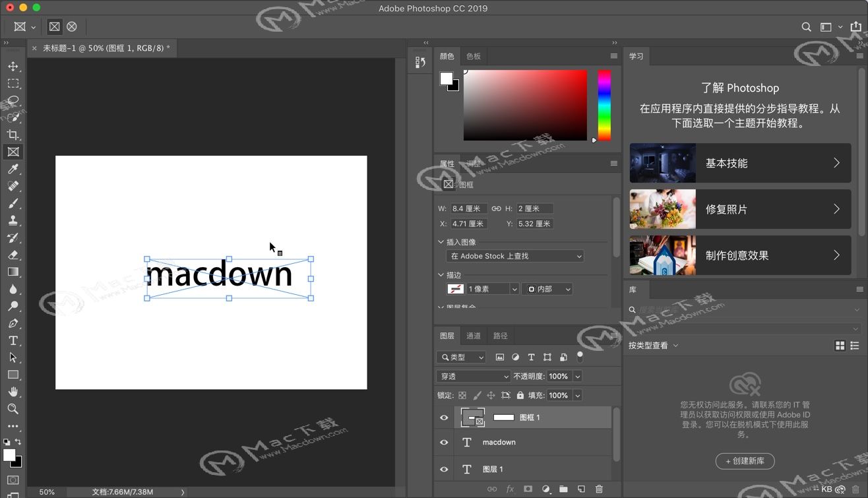This screenshot has width=868, height=498.
Task: Collapse the 插入图像 section
Action: 441,242
